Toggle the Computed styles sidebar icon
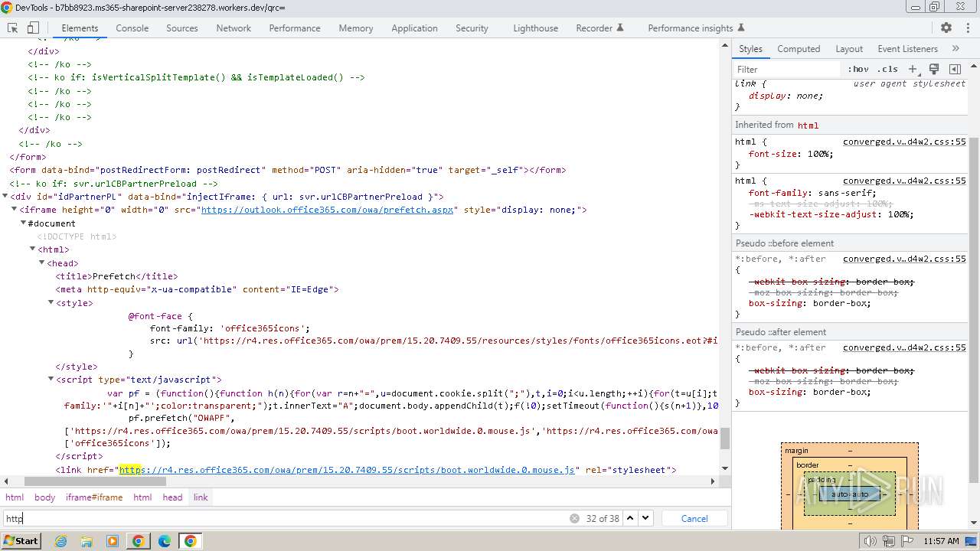The image size is (980, 551). click(x=955, y=69)
